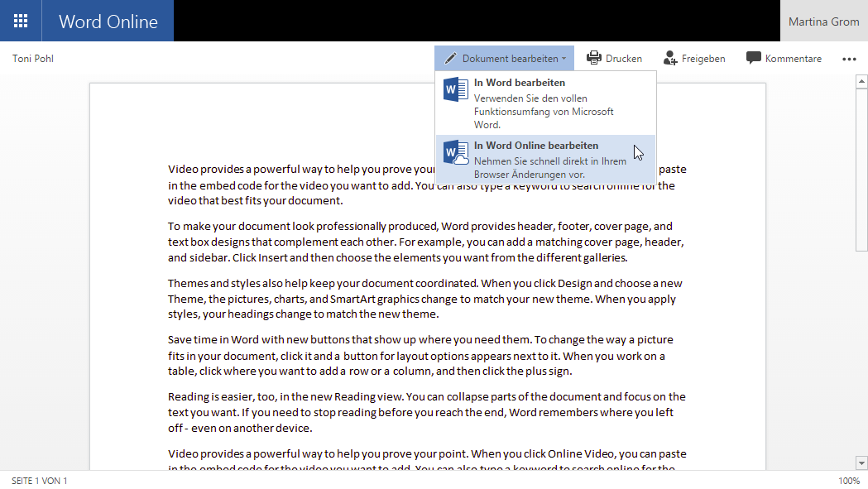The width and height of the screenshot is (868, 489).
Task: Click the text 'video that best fits your document.'
Action: [255, 201]
